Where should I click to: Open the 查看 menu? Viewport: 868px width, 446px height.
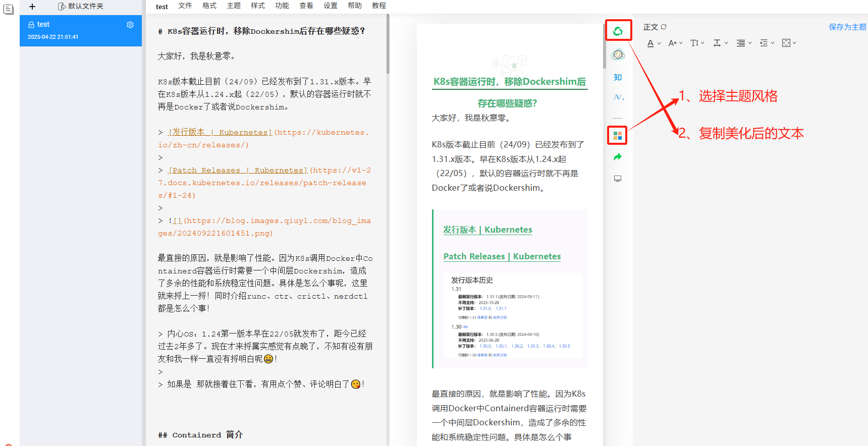click(x=306, y=6)
